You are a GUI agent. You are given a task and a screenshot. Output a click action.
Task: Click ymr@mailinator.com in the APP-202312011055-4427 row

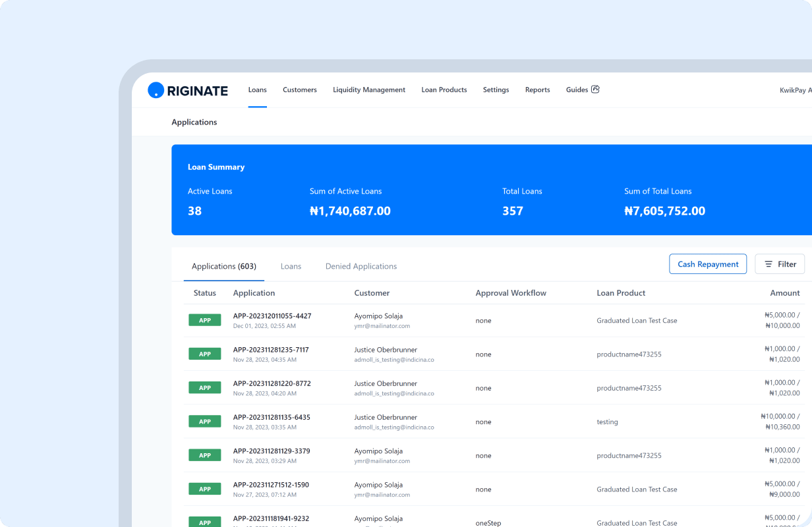point(382,326)
